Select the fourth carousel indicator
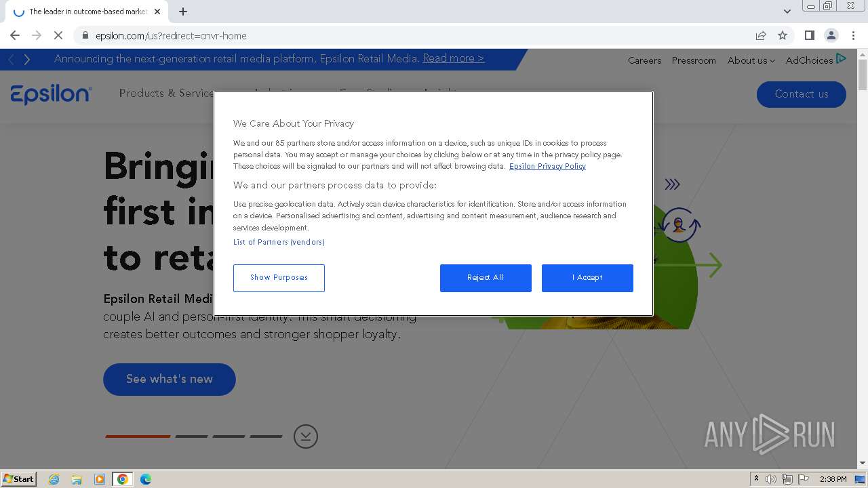Screen dimensions: 868x488 pyautogui.click(x=267, y=436)
